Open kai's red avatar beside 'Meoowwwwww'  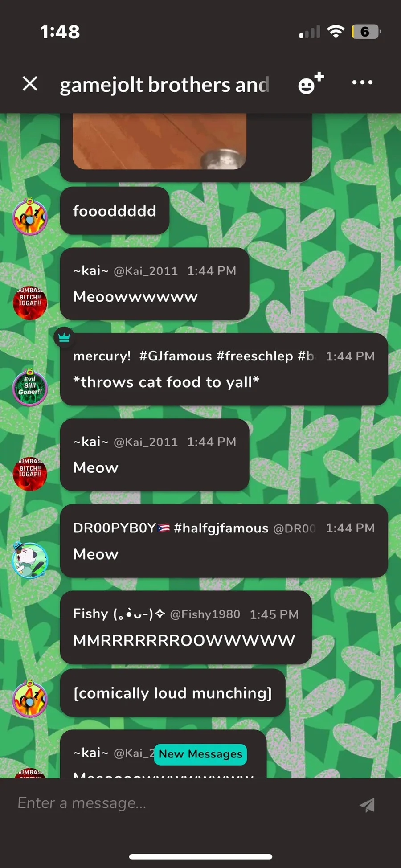pyautogui.click(x=30, y=303)
